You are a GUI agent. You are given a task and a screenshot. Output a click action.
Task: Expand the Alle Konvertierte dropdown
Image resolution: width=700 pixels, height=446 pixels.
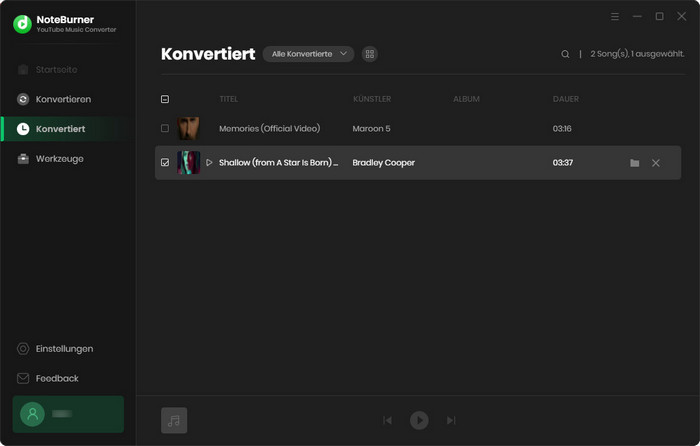click(308, 54)
